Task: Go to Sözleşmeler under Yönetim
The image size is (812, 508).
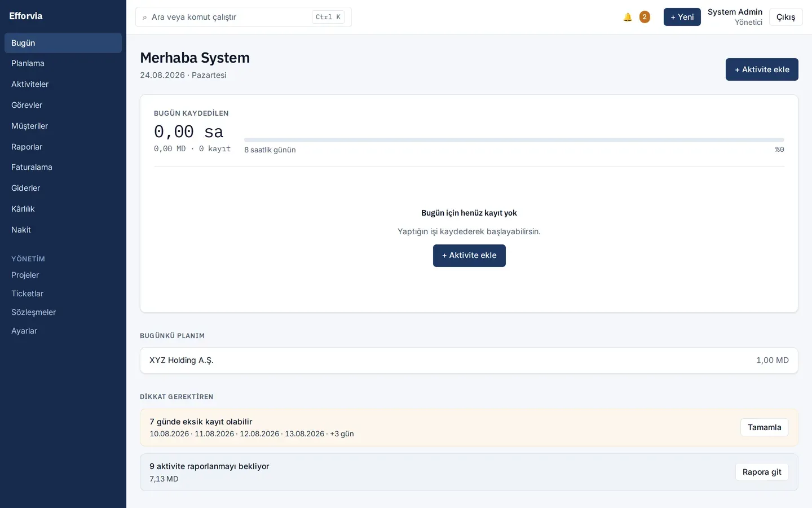Action: [x=63, y=312]
